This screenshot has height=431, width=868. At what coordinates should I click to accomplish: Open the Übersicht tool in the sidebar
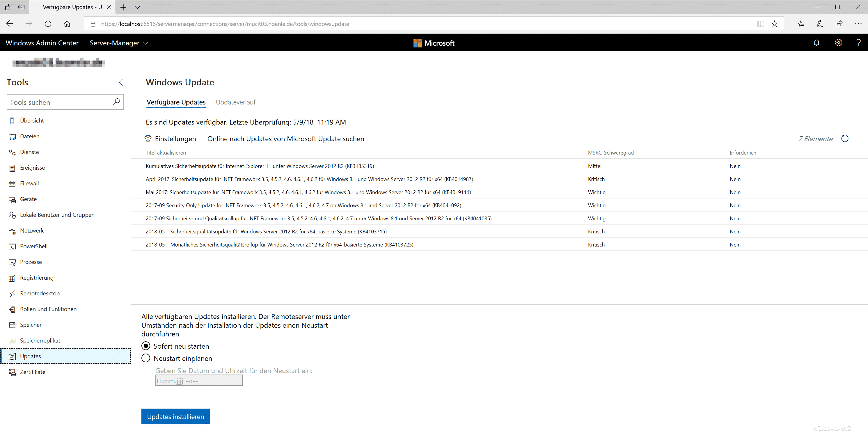32,120
